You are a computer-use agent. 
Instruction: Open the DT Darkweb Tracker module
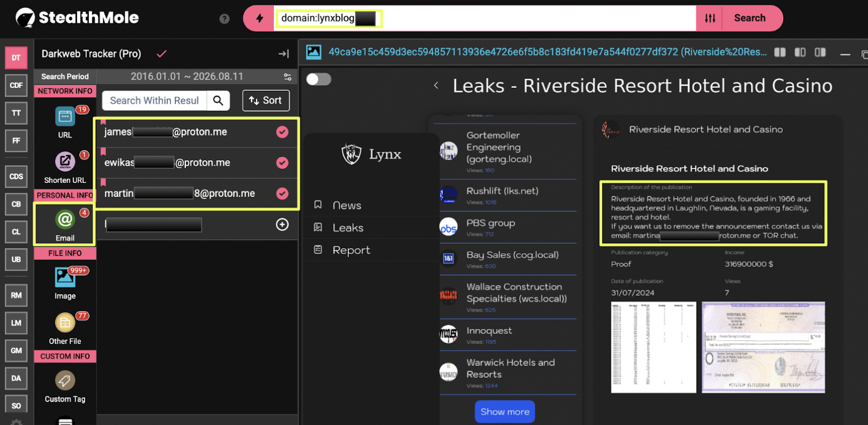pyautogui.click(x=16, y=58)
